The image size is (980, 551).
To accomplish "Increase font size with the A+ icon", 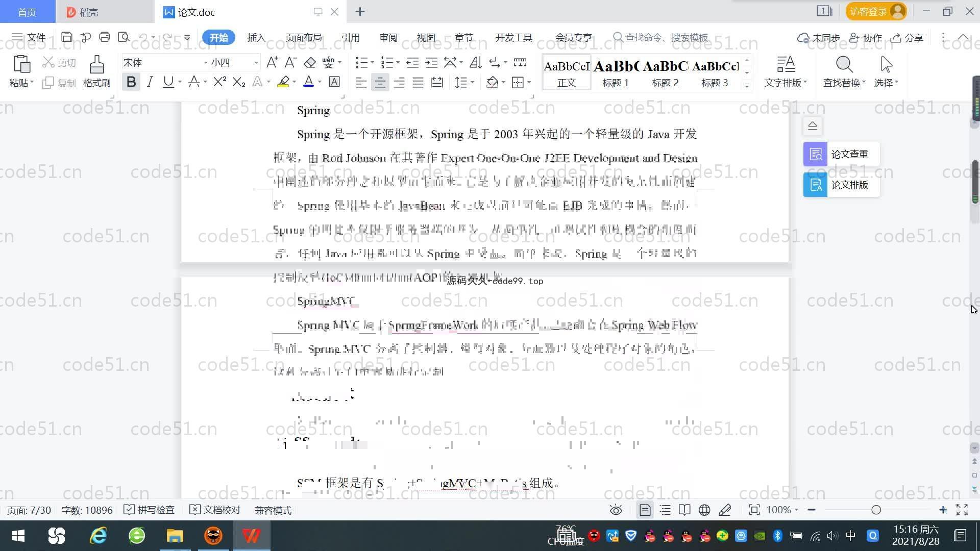I will 272,62.
